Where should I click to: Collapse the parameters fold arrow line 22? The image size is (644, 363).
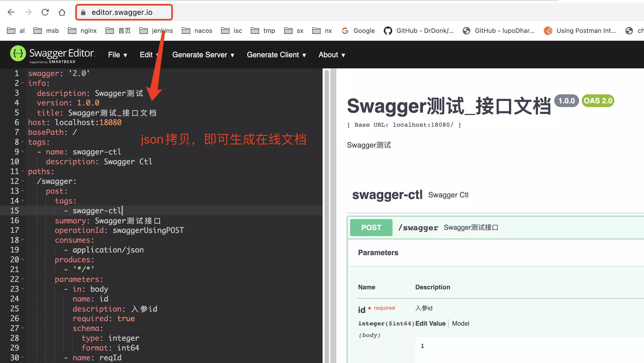tap(23, 279)
